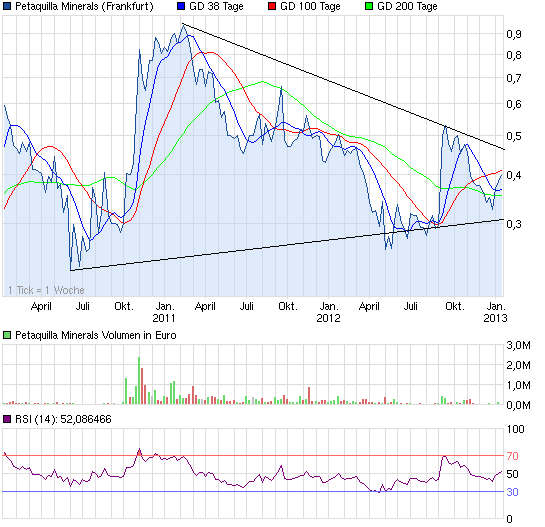Screen dimensions: 545x527
Task: Click the blue RSI 30 threshold label
Action: coord(512,492)
